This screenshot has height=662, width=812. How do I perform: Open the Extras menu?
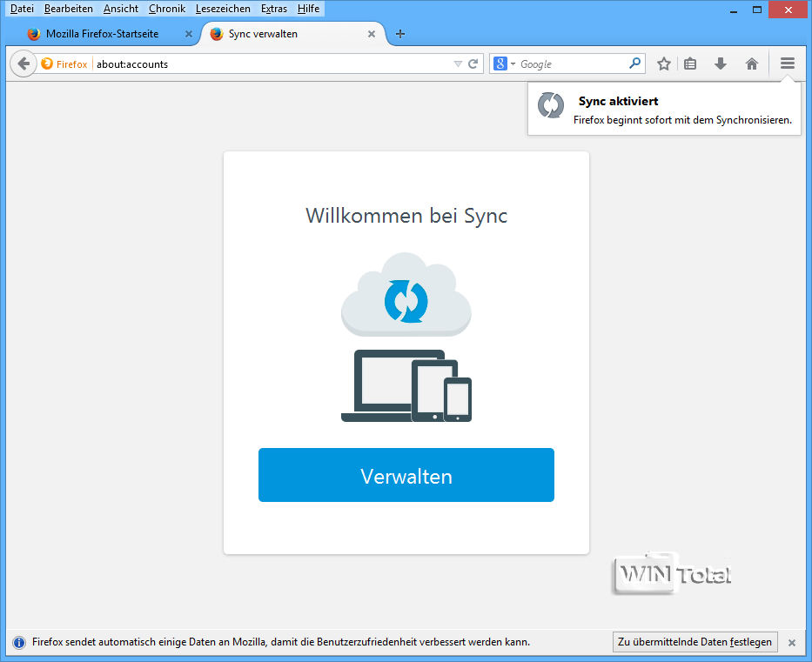tap(273, 9)
